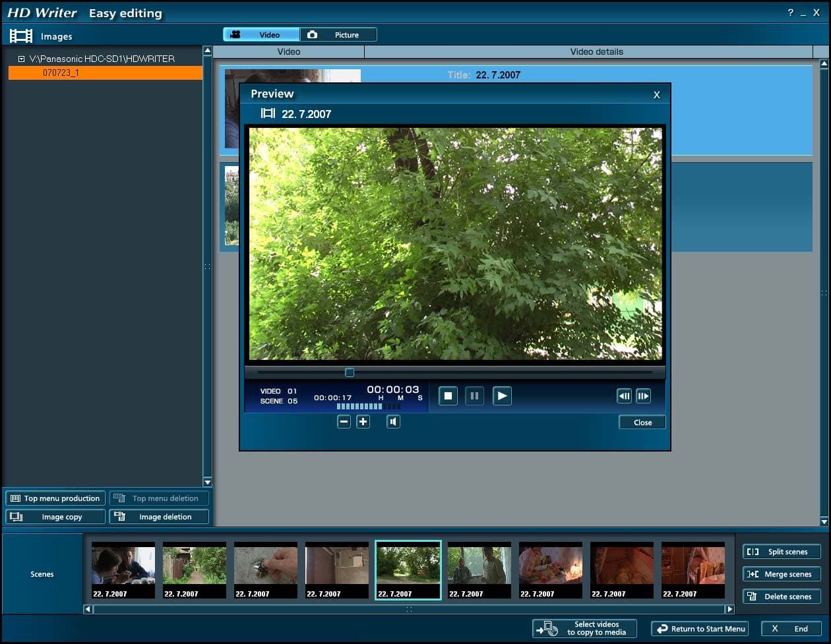Click Top menu deletion button
Viewport: 831px width, 644px height.
tap(159, 498)
